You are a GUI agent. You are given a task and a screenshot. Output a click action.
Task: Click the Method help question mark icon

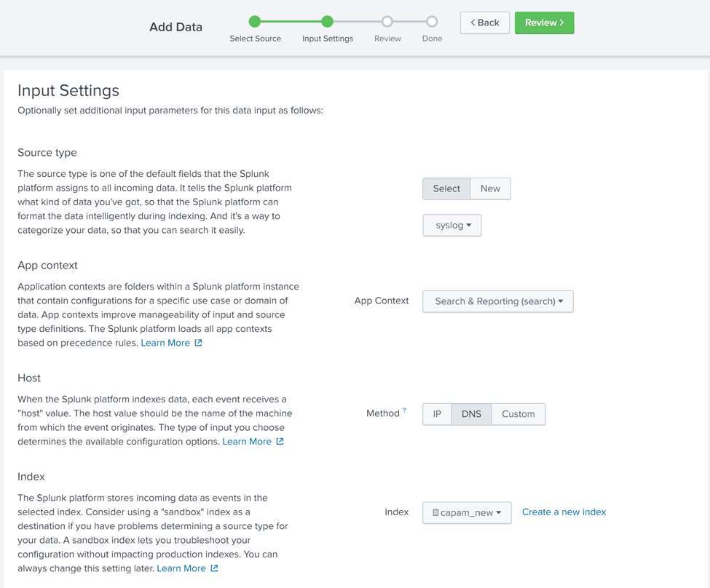[x=404, y=411]
